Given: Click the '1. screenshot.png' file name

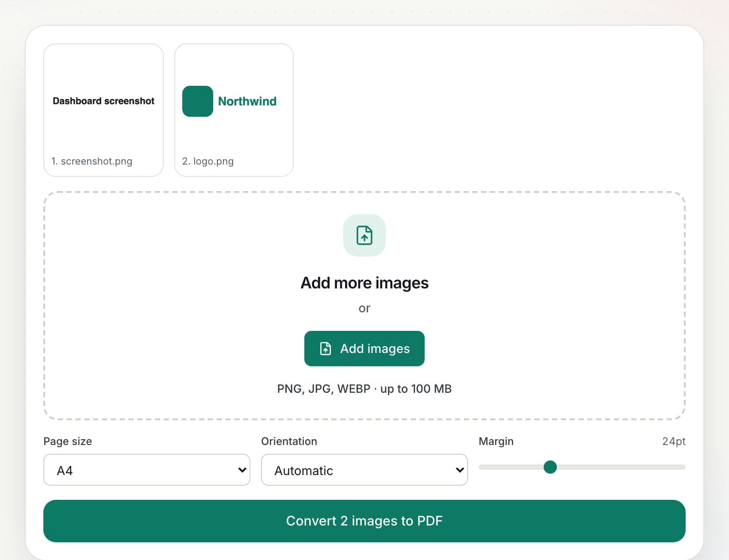Looking at the screenshot, I should point(92,161).
